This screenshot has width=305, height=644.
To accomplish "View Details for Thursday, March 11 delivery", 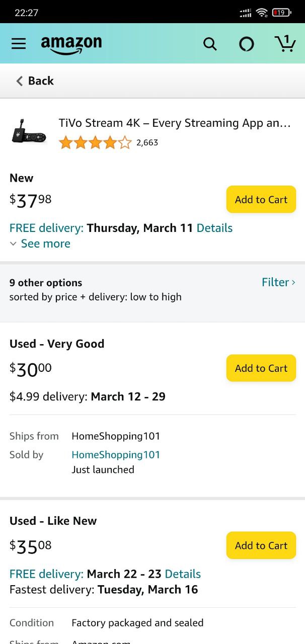I will tap(214, 228).
